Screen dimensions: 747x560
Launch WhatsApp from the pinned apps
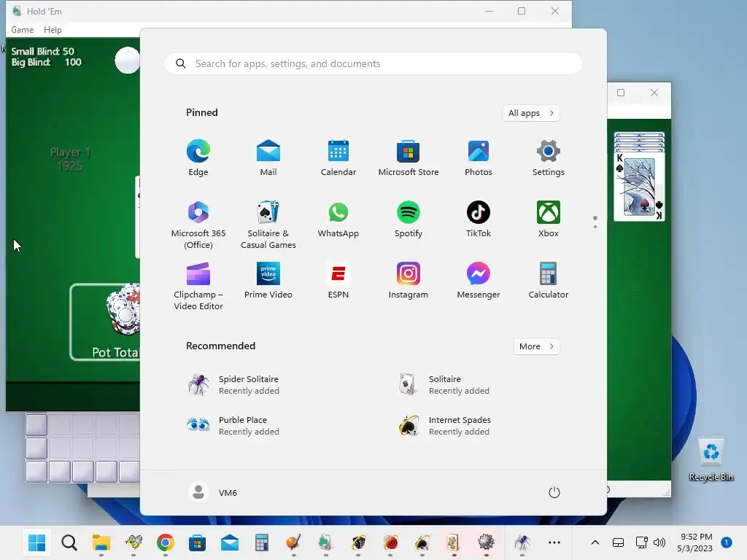point(338,219)
